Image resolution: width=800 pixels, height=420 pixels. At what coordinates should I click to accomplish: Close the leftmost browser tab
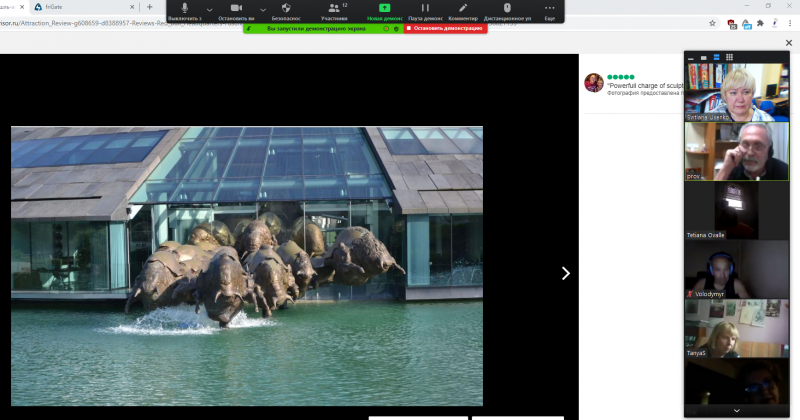coord(22,7)
